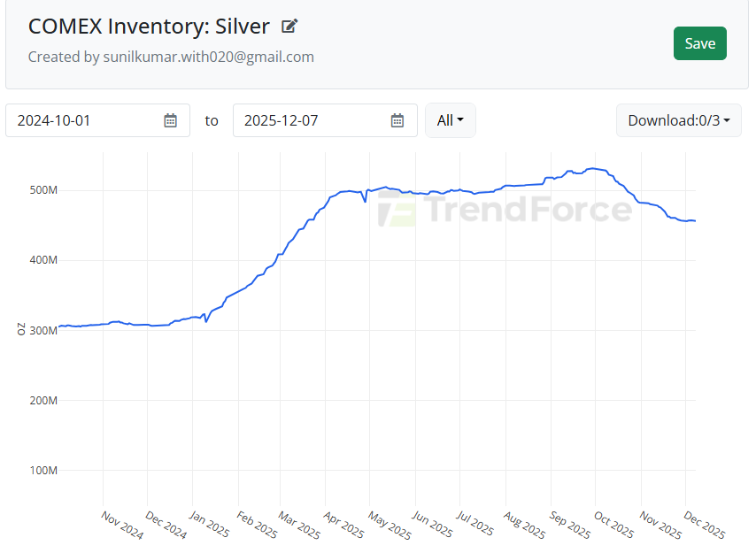Viewport: 756px width, 553px height.
Task: Click the 100M y-axis label
Action: (43, 470)
